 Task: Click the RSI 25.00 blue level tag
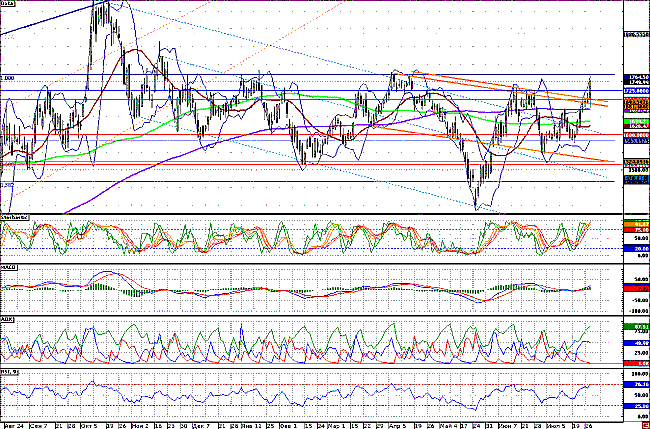click(636, 406)
